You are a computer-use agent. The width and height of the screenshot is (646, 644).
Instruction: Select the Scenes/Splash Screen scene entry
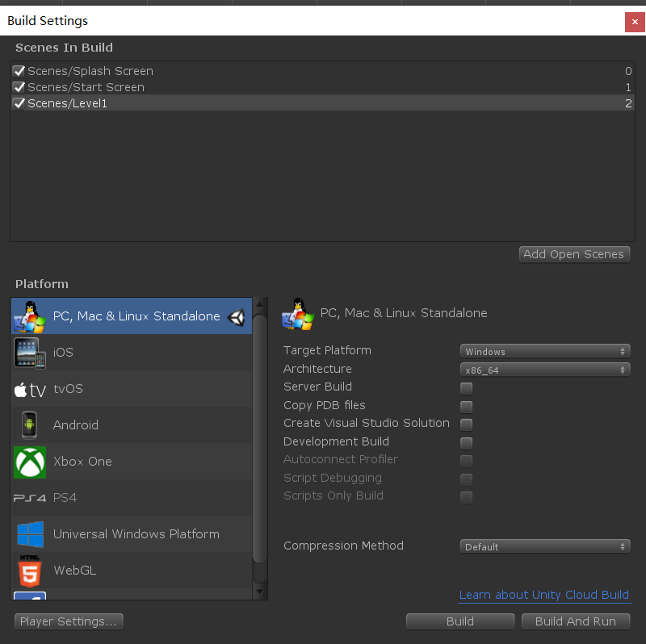(322, 71)
